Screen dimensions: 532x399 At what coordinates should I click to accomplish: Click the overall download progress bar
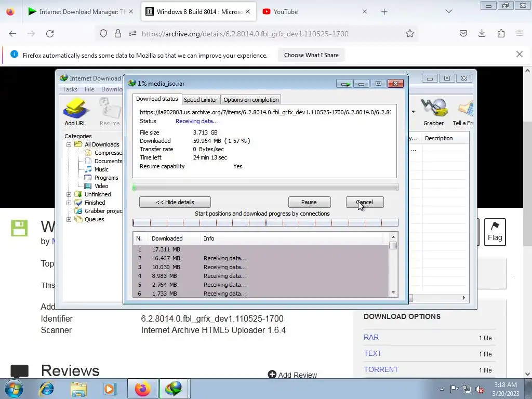[x=265, y=187]
